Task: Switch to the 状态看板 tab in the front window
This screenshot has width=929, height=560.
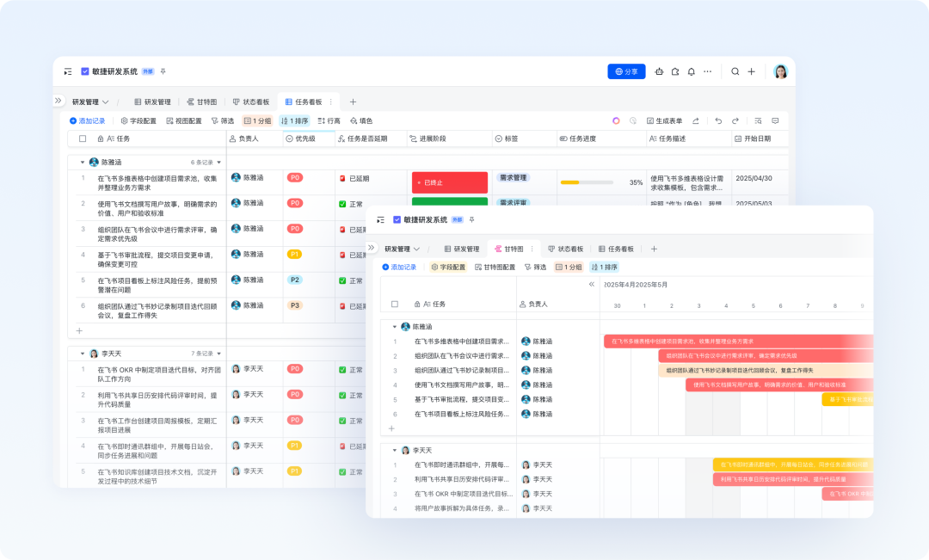Action: (x=566, y=249)
